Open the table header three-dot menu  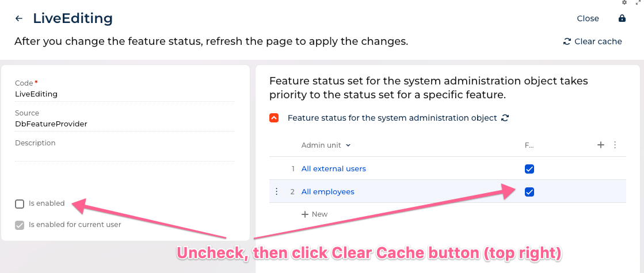615,145
